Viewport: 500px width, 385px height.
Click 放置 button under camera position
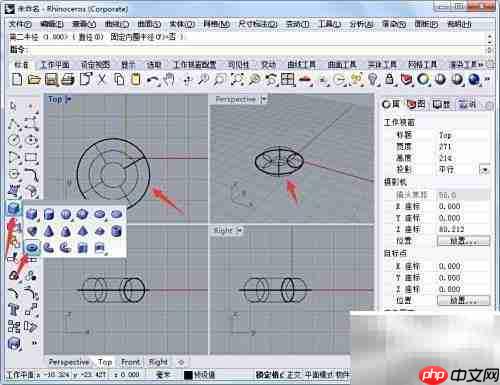[463, 241]
